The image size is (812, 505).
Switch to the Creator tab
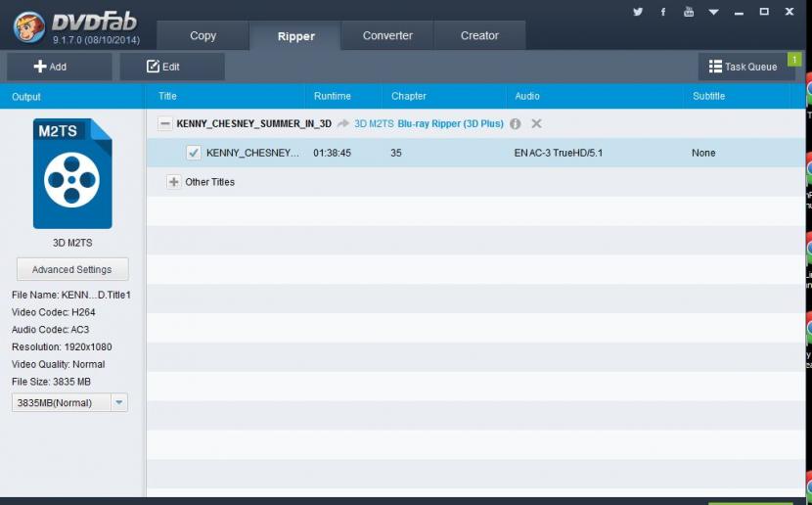(x=479, y=36)
